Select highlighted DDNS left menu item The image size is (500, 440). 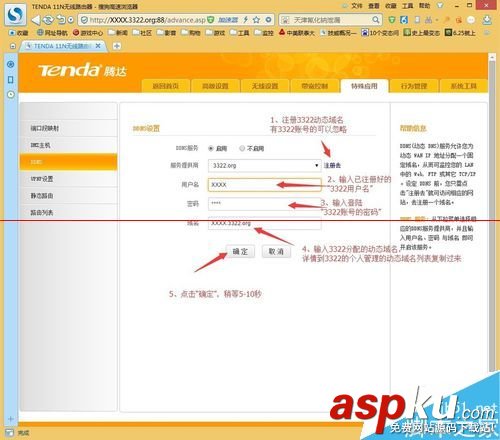69,162
